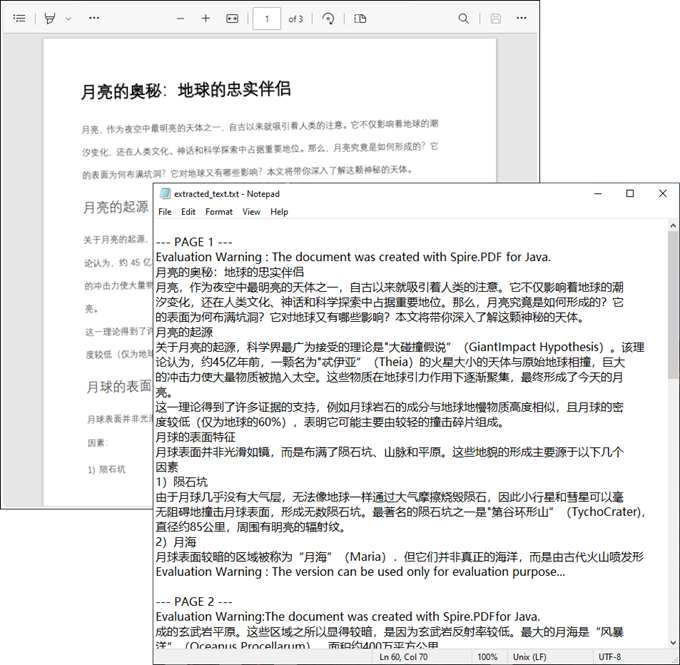680x665 pixels.
Task: Open the PDF table of contents panel
Action: point(19,18)
